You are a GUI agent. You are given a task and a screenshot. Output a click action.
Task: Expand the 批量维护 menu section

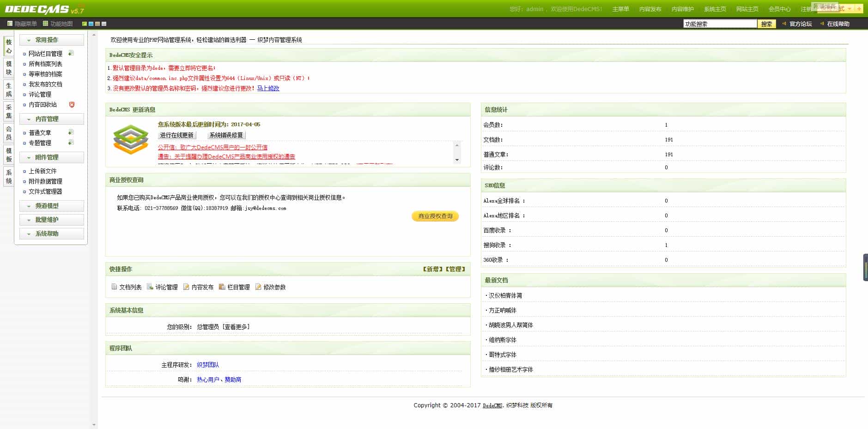pyautogui.click(x=52, y=220)
